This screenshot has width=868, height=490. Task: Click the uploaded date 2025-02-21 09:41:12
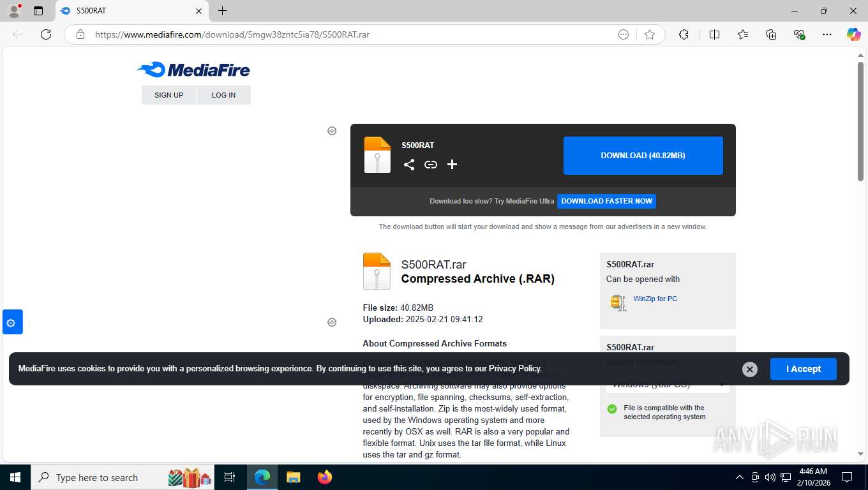[x=444, y=319]
